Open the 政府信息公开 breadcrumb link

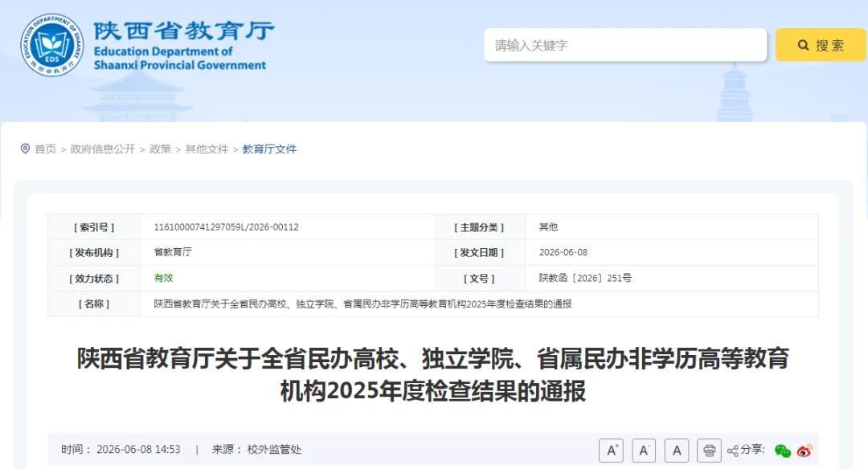pyautogui.click(x=102, y=149)
